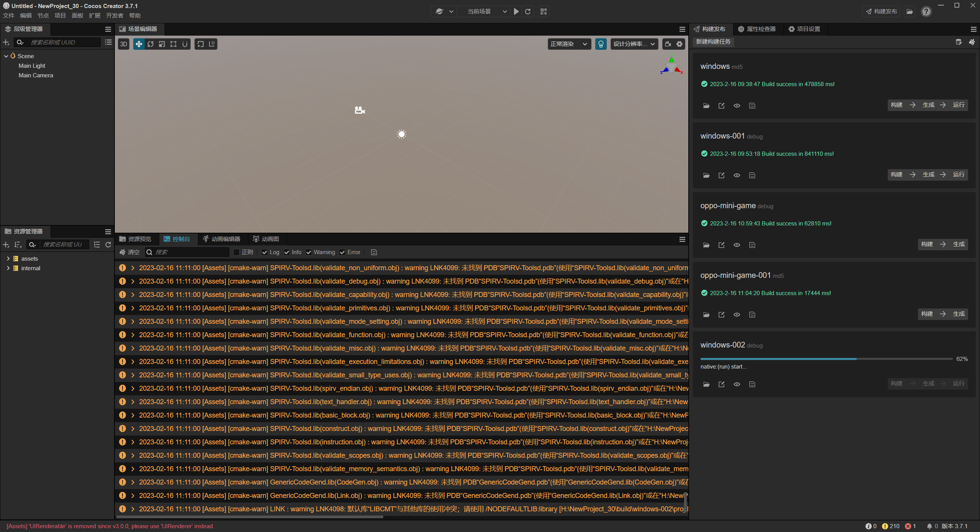Expand the assets folder

click(x=8, y=259)
